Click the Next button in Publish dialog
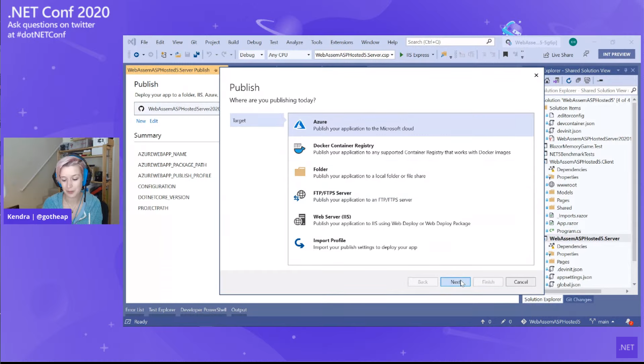The height and width of the screenshot is (364, 644). point(455,282)
